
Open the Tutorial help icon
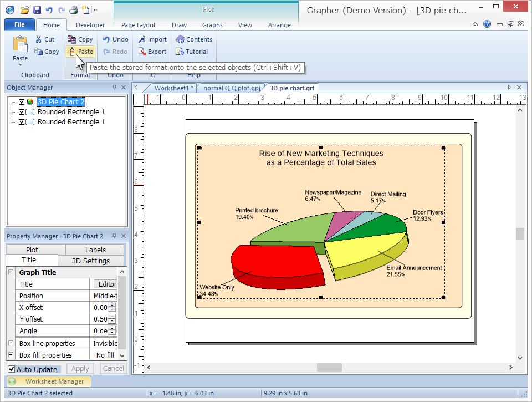180,52
